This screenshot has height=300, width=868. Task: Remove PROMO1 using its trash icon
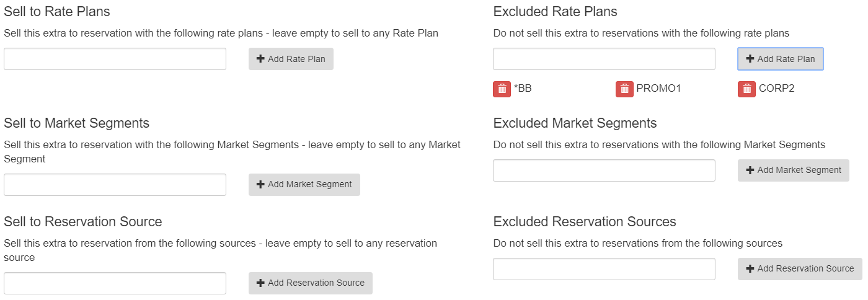tap(624, 89)
